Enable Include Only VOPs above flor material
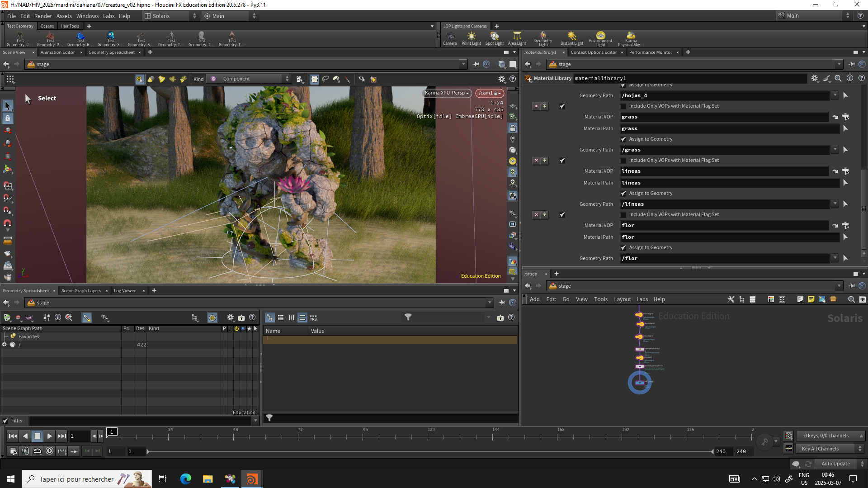Viewport: 868px width, 488px height. coord(623,215)
